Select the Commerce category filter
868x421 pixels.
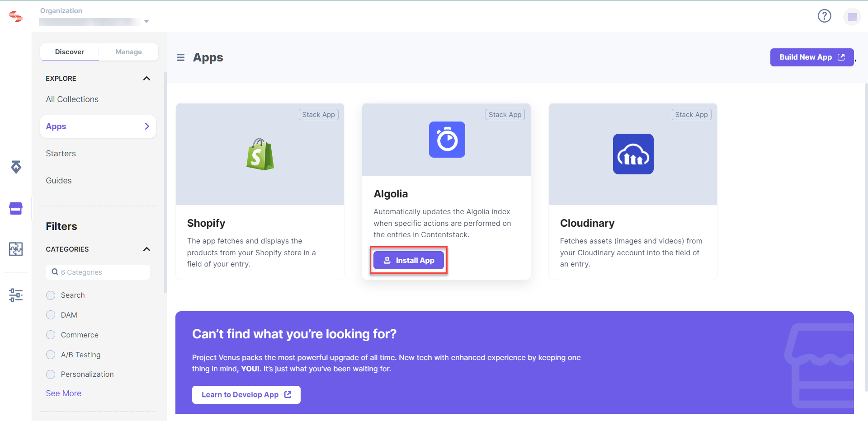pyautogui.click(x=51, y=335)
